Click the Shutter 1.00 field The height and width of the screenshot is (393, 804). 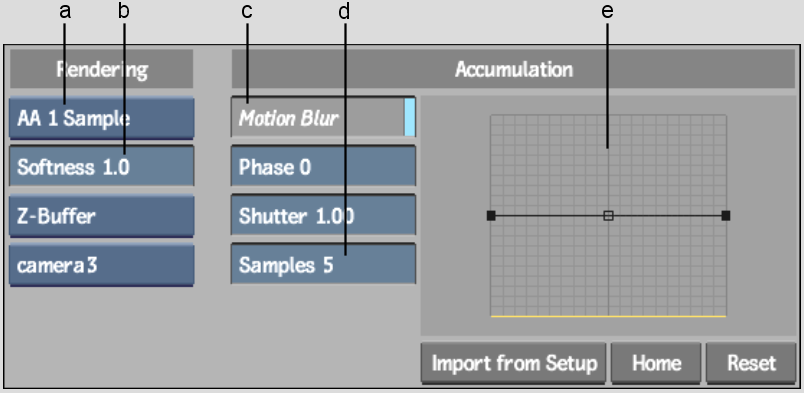tap(323, 216)
